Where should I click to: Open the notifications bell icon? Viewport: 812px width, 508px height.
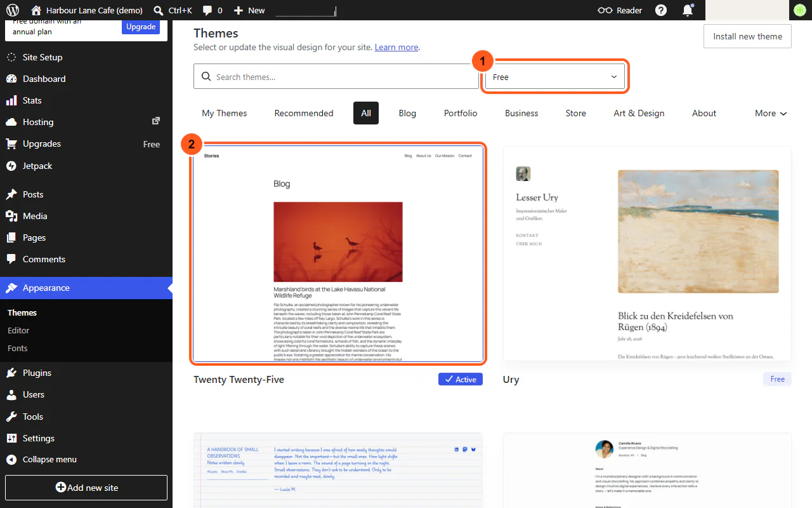click(x=688, y=10)
